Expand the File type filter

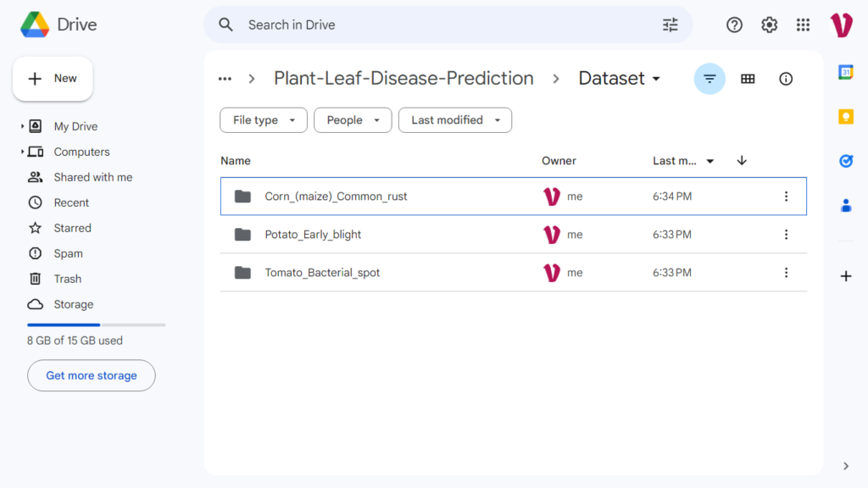(264, 120)
